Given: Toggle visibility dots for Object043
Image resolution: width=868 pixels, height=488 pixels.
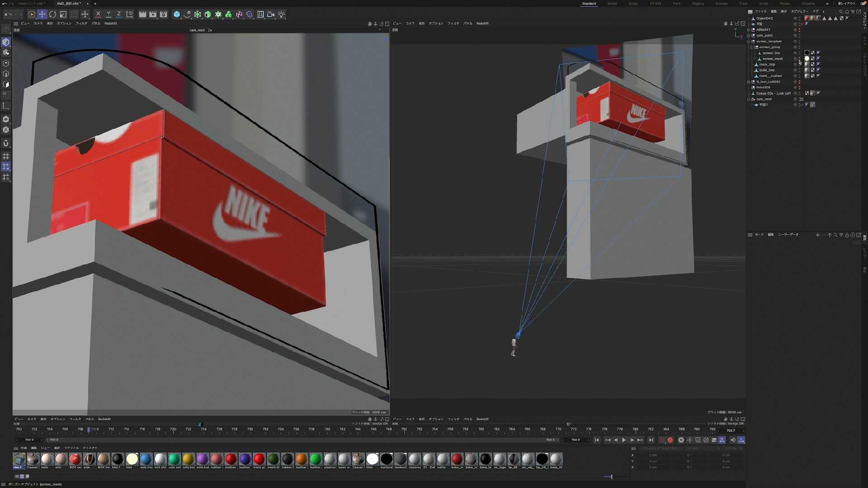Looking at the screenshot, I should (799, 19).
